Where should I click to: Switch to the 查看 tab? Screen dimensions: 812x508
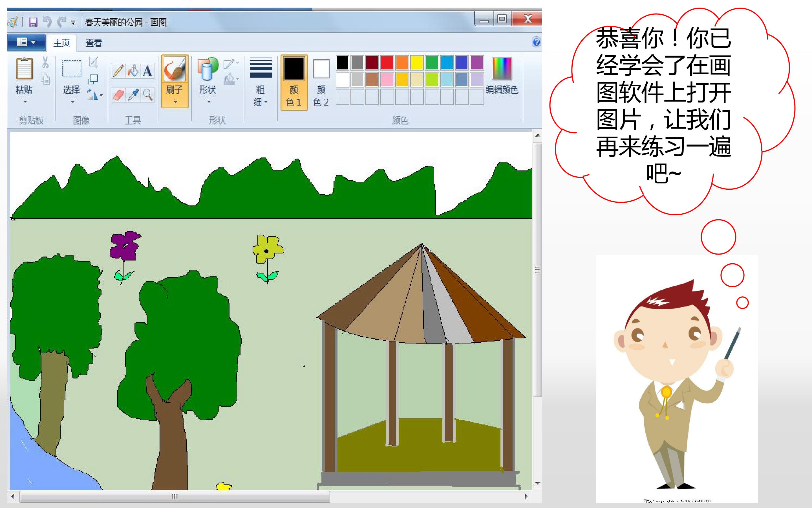[94, 43]
